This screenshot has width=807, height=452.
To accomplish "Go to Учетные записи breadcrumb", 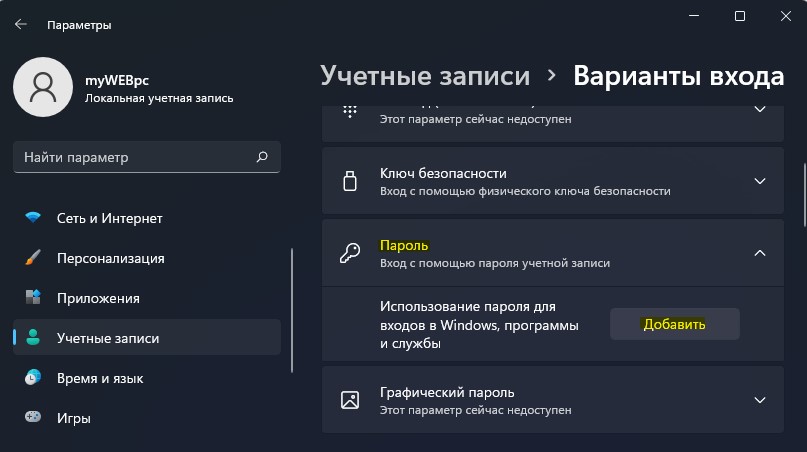I will click(425, 76).
